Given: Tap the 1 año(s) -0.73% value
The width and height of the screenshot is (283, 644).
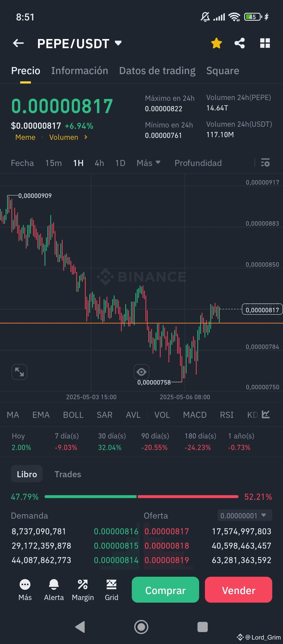Looking at the screenshot, I should [239, 447].
